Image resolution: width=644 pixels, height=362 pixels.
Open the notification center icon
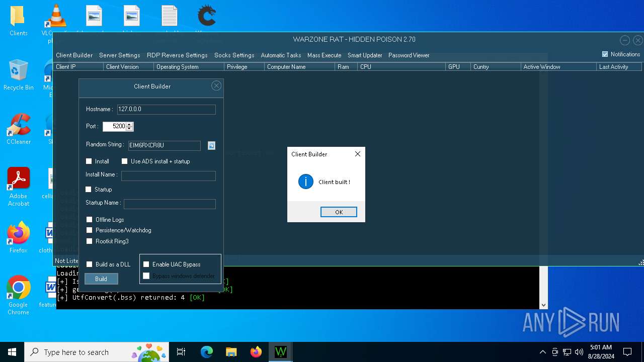tap(627, 352)
